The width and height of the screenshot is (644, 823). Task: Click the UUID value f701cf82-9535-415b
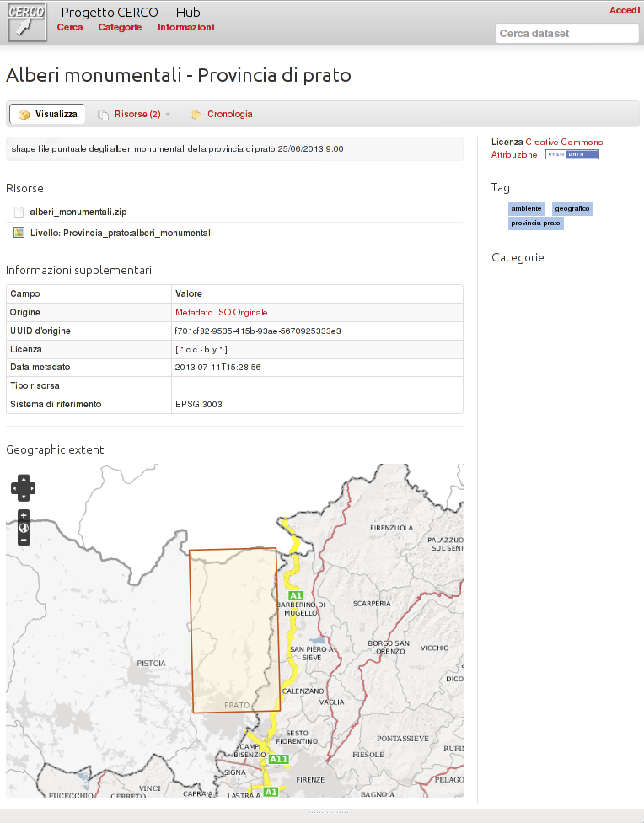tap(258, 331)
